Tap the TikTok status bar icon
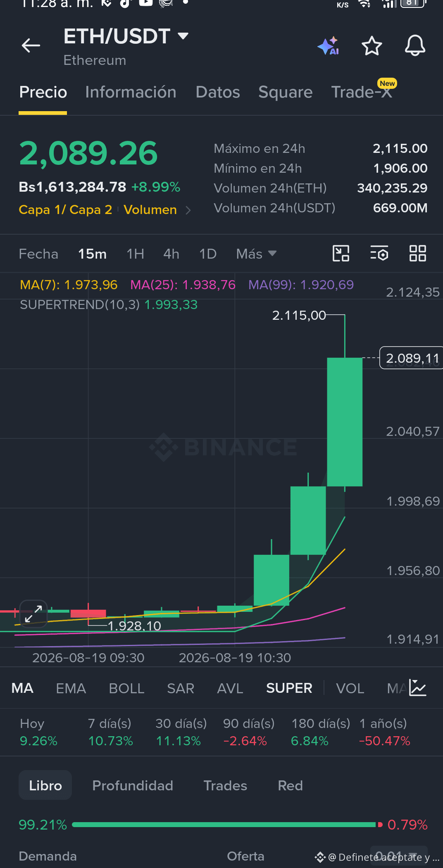The image size is (443, 868). pos(125,3)
